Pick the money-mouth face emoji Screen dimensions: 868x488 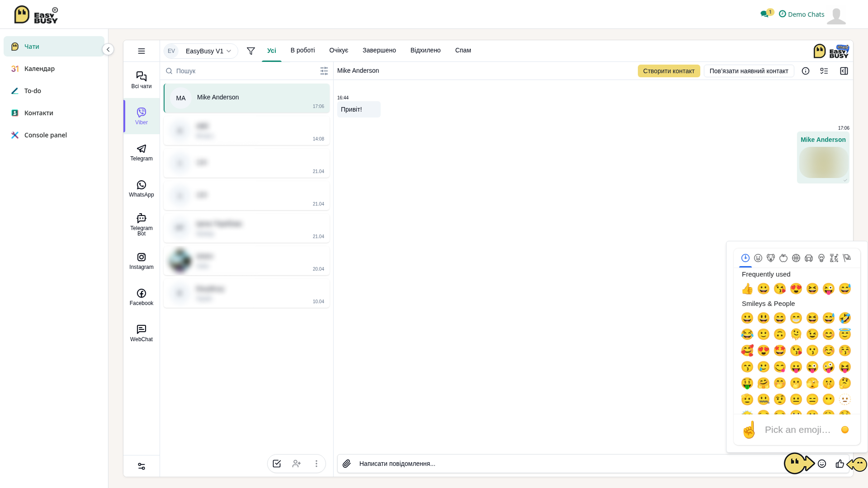(x=747, y=383)
